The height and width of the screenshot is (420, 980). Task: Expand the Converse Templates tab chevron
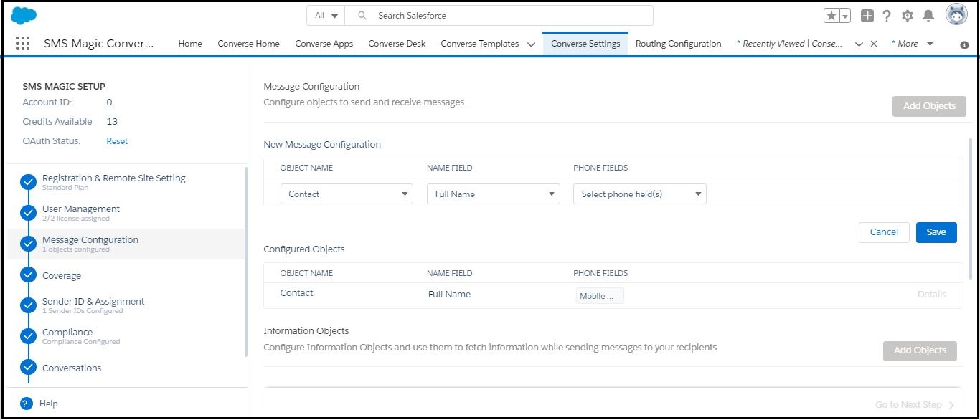click(531, 44)
